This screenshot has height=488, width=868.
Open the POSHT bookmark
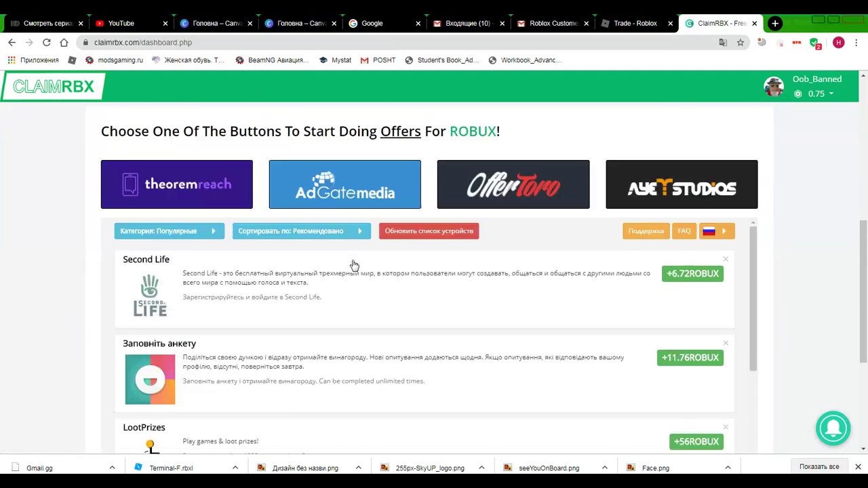pyautogui.click(x=378, y=60)
